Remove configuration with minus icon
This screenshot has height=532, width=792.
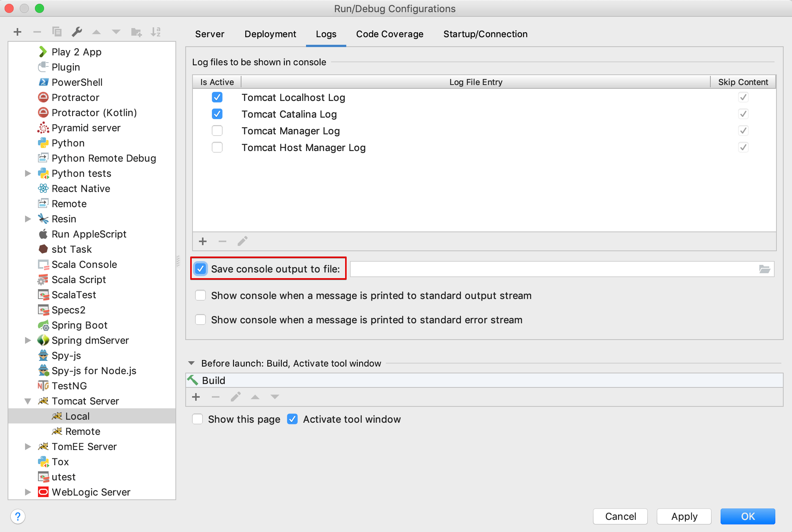[37, 32]
